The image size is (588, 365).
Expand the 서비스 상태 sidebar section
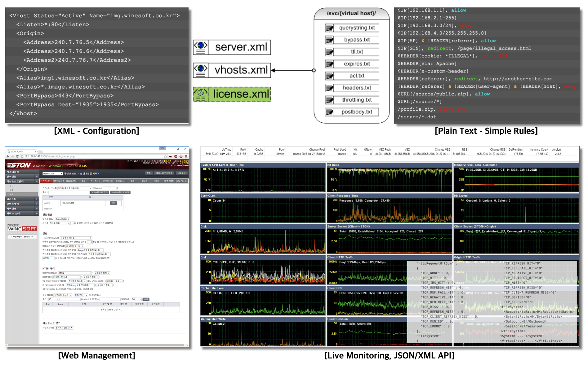click(x=37, y=213)
